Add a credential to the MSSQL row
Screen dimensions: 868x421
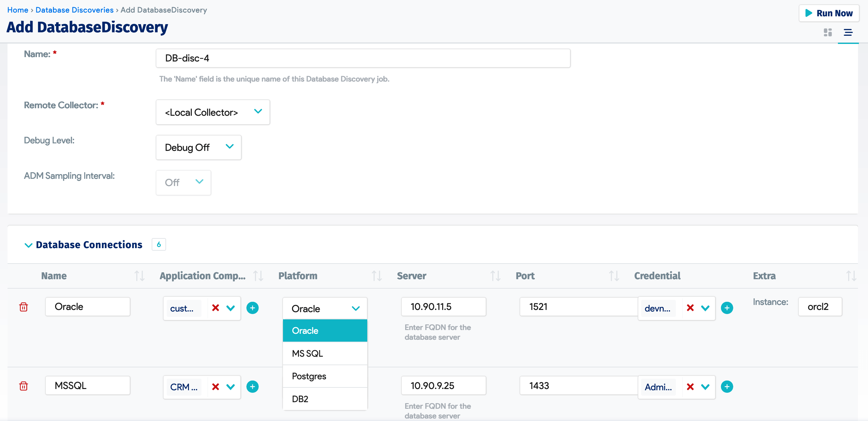pos(727,386)
